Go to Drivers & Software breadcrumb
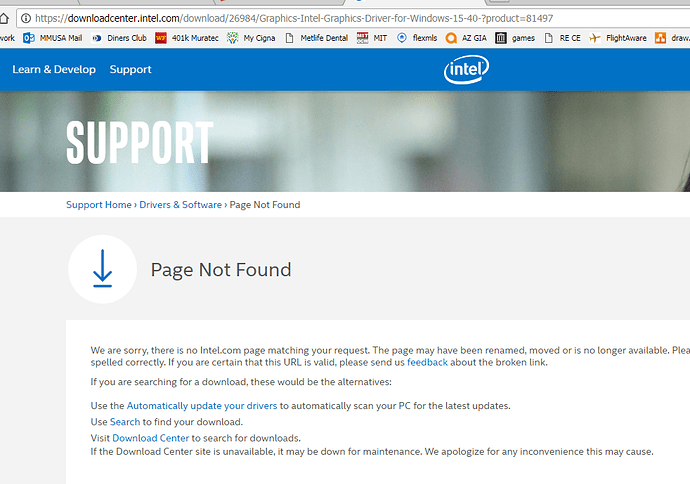The height and width of the screenshot is (484, 690). click(x=180, y=205)
